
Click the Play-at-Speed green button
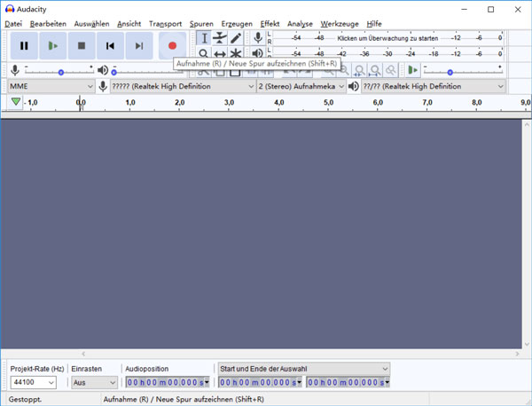click(x=412, y=71)
